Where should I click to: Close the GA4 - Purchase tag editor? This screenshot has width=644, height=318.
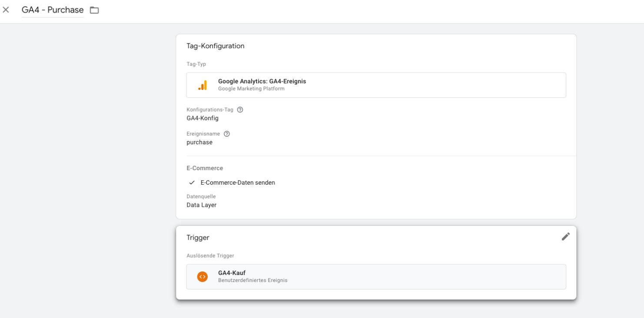[x=6, y=10]
